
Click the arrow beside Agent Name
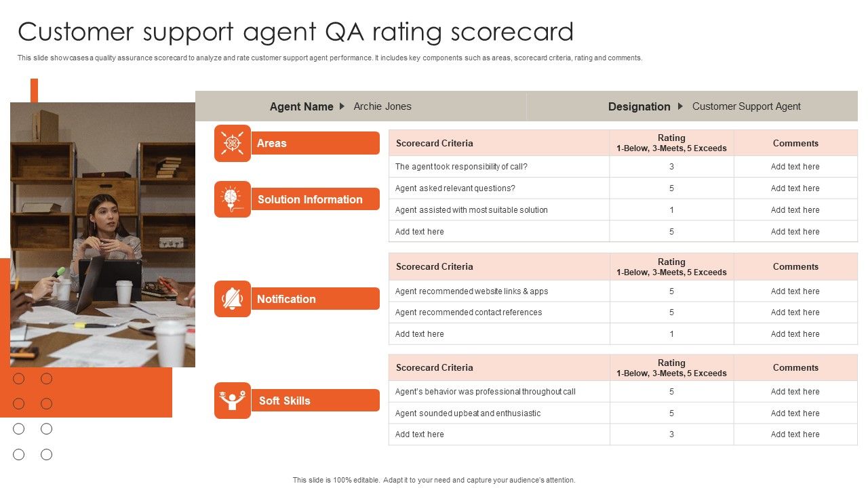[341, 106]
